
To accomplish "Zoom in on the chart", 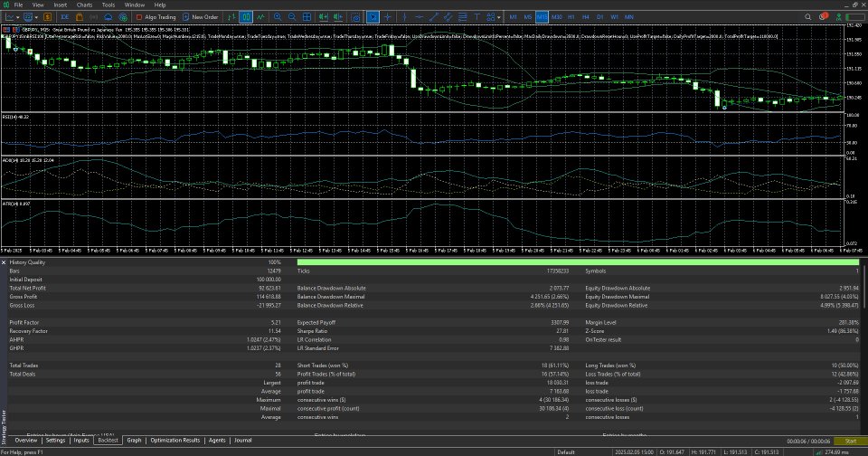I will pos(278,17).
